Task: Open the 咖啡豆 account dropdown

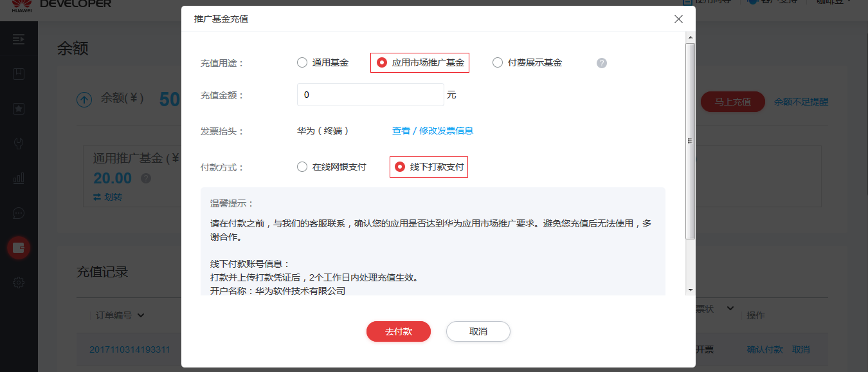Action: (833, 3)
